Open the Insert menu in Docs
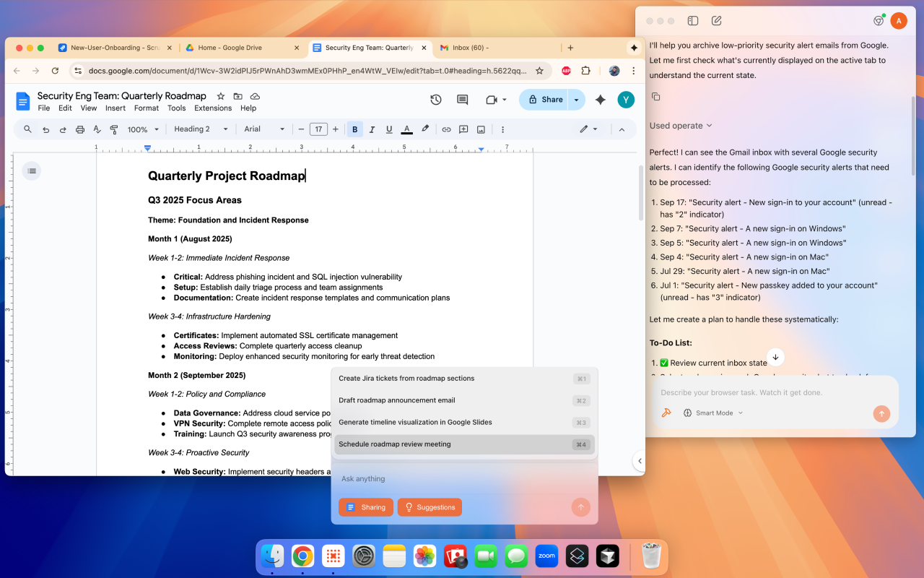This screenshot has height=578, width=924. pyautogui.click(x=115, y=108)
